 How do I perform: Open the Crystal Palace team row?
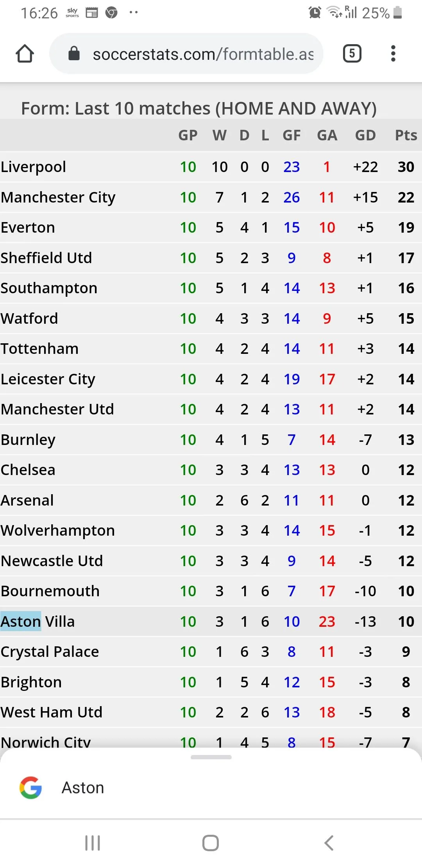pyautogui.click(x=50, y=652)
